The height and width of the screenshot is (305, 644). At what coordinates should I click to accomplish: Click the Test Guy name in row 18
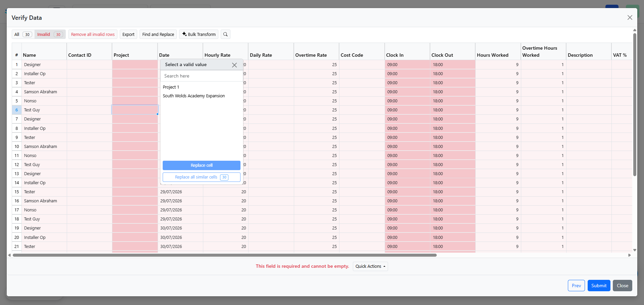pyautogui.click(x=32, y=219)
